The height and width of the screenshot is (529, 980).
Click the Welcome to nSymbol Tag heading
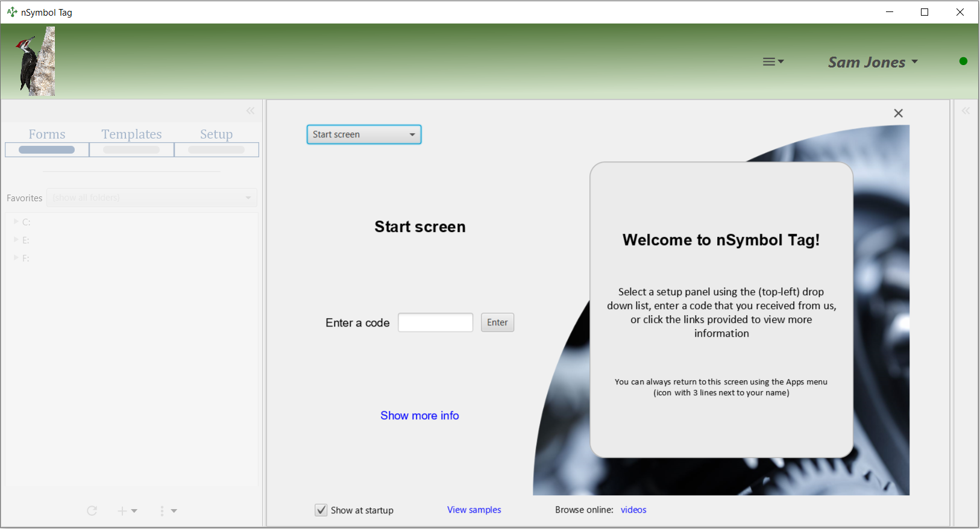(x=721, y=240)
